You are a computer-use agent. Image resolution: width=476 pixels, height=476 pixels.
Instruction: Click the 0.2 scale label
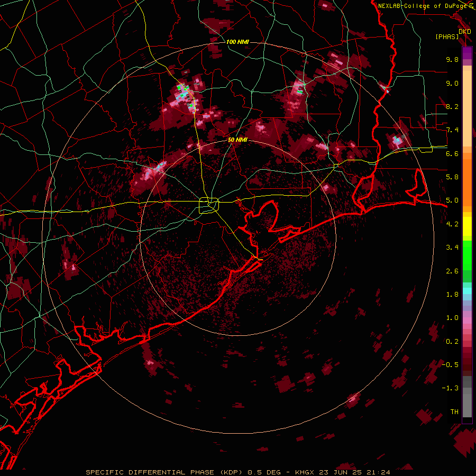(452, 342)
